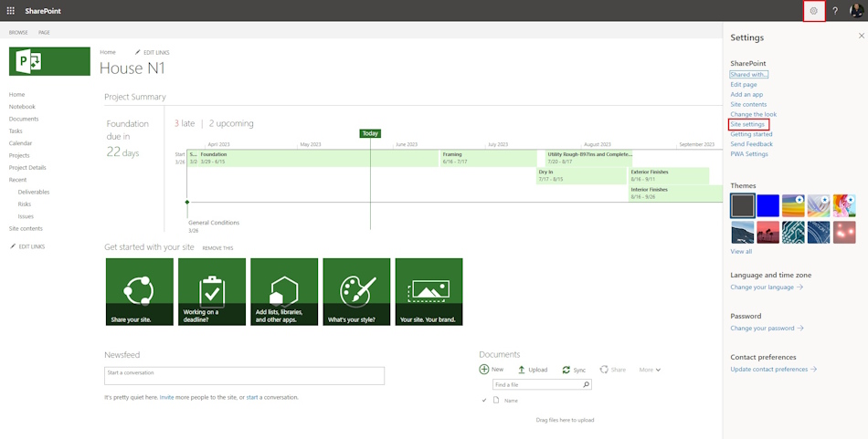Select the circuit board theme swatch
Screen dimensions: 868x439
point(793,232)
